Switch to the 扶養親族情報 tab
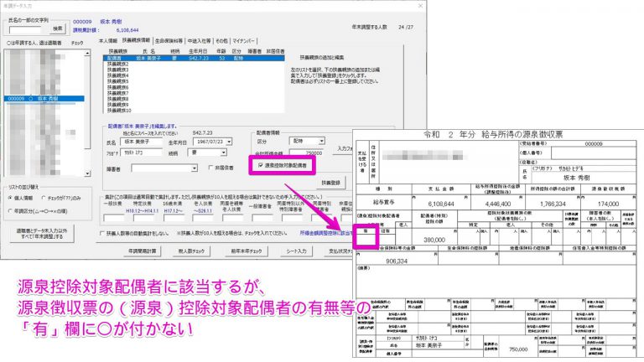644x362 pixels. tap(136, 40)
